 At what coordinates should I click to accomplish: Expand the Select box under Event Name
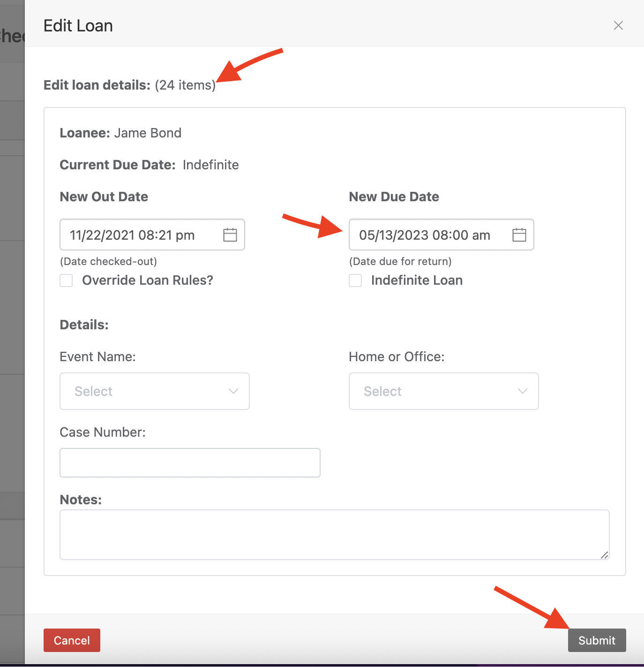tap(154, 391)
